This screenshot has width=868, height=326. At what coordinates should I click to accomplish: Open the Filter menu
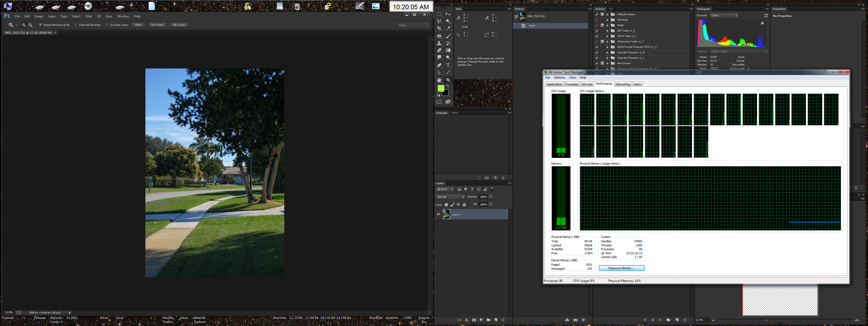pos(88,16)
